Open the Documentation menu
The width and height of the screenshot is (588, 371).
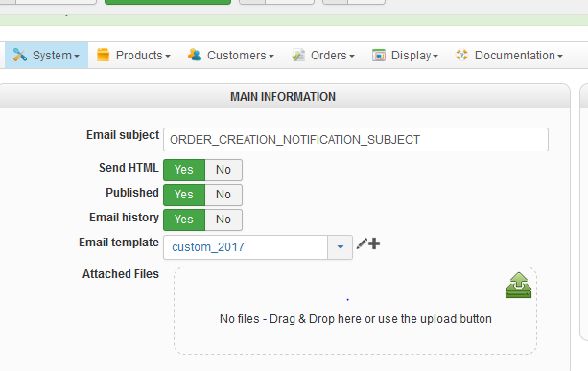coord(509,55)
